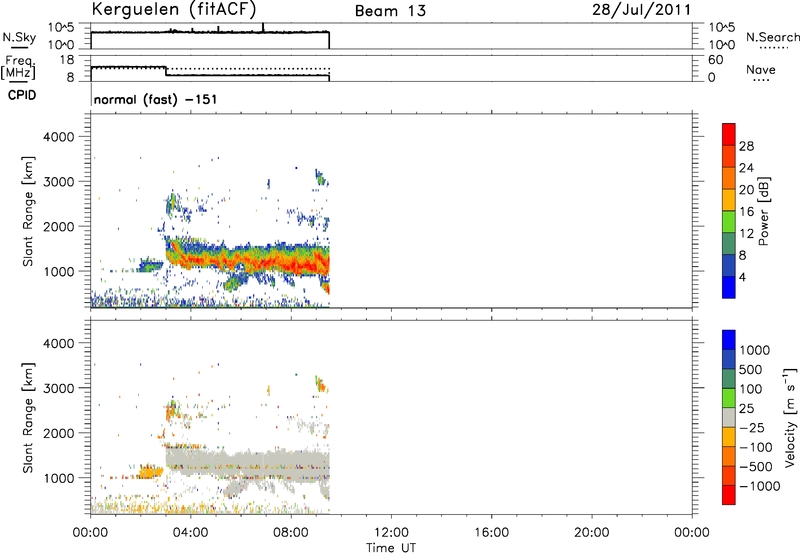This screenshot has width=800, height=554.
Task: Click the blue top segment of the velocity colorbar
Action: [x=729, y=340]
